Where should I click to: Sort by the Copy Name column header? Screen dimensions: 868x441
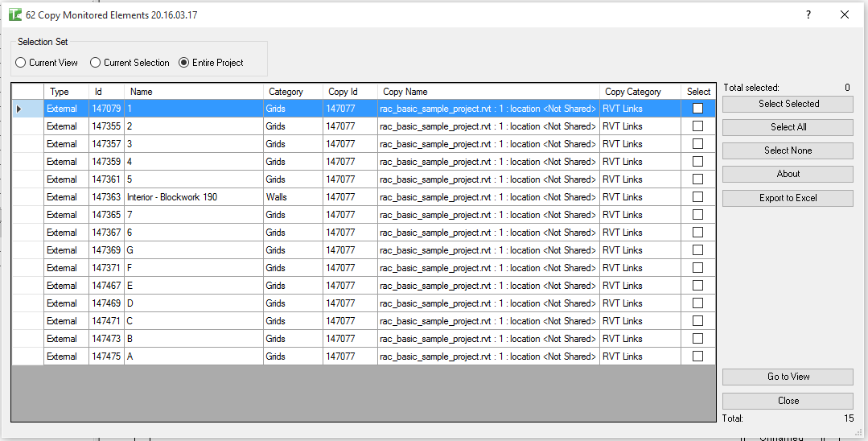(488, 92)
